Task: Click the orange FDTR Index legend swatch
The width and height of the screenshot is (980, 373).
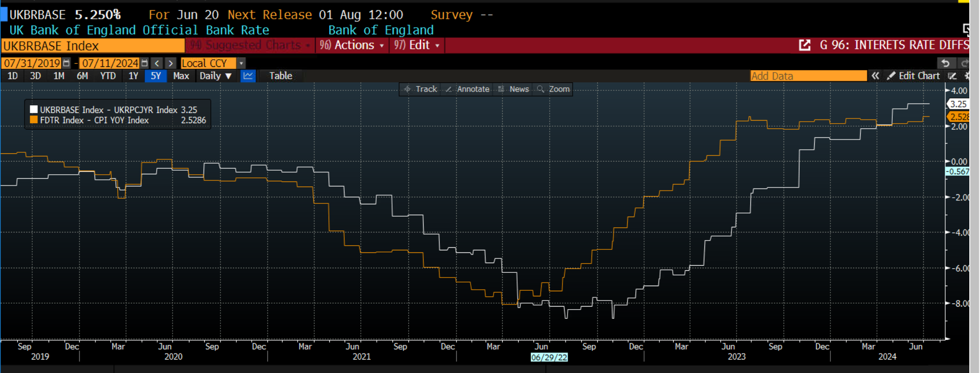Action: 34,120
